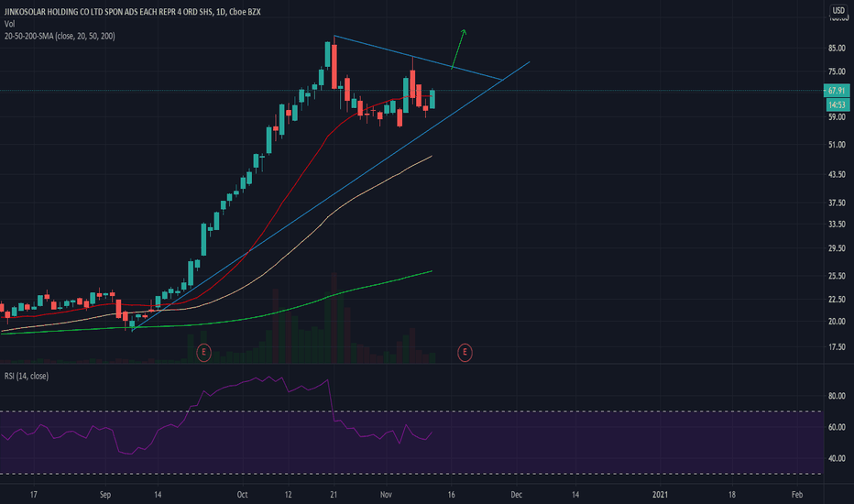Click the 2021 label on time axis
Viewport: 854px width, 504px height.
pyautogui.click(x=660, y=495)
